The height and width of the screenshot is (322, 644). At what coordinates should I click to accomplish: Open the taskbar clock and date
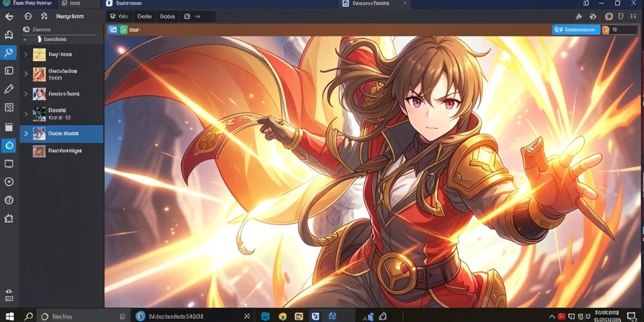click(x=607, y=316)
